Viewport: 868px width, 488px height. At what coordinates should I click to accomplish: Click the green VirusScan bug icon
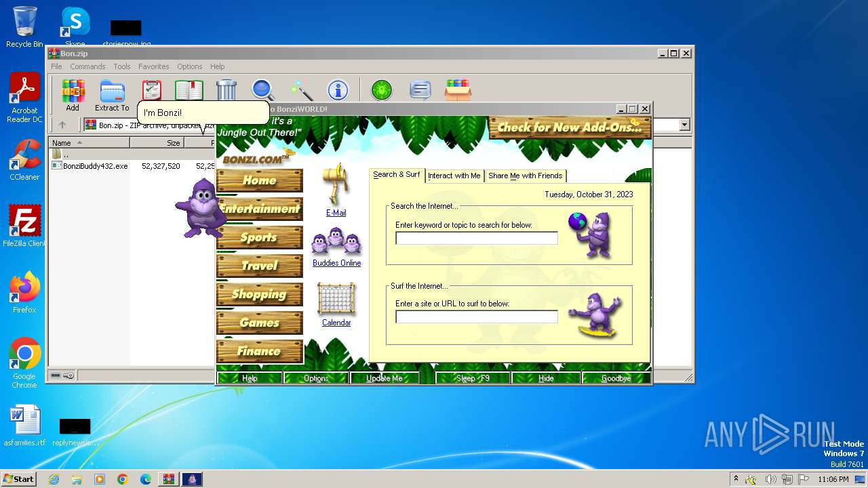(x=382, y=89)
